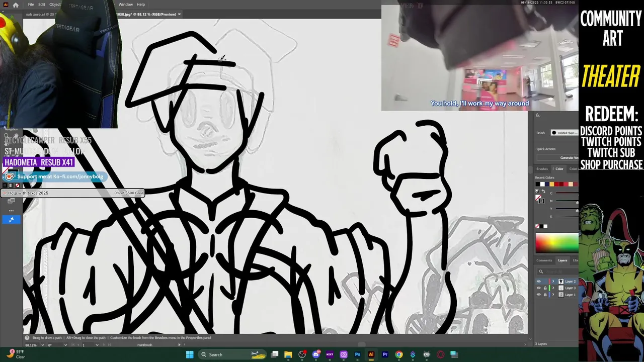Open NZXT CAM from the taskbar

[330, 354]
